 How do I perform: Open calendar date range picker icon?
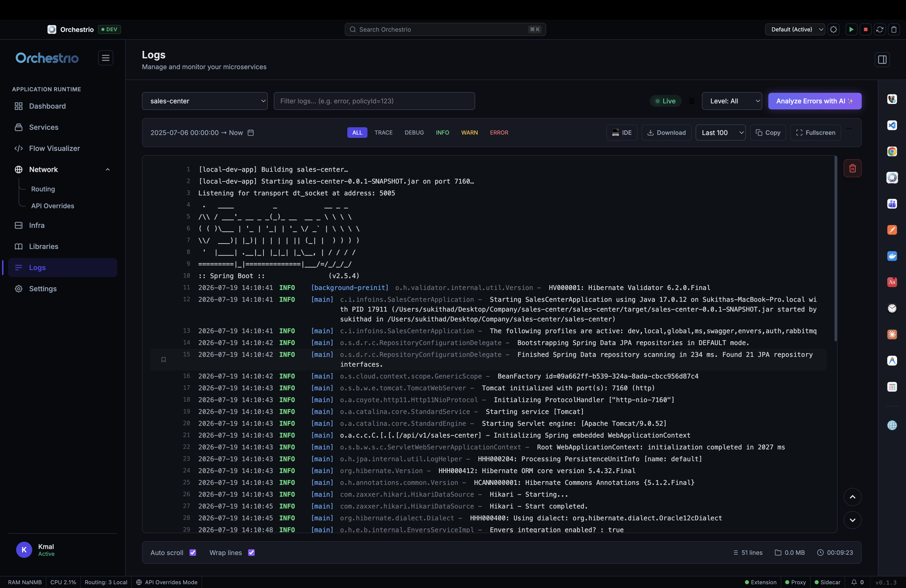pos(250,133)
